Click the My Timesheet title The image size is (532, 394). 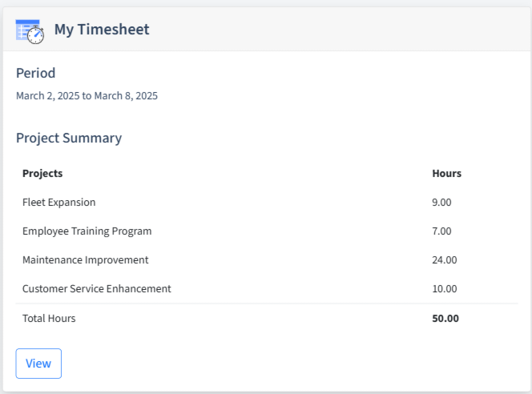[x=102, y=29]
